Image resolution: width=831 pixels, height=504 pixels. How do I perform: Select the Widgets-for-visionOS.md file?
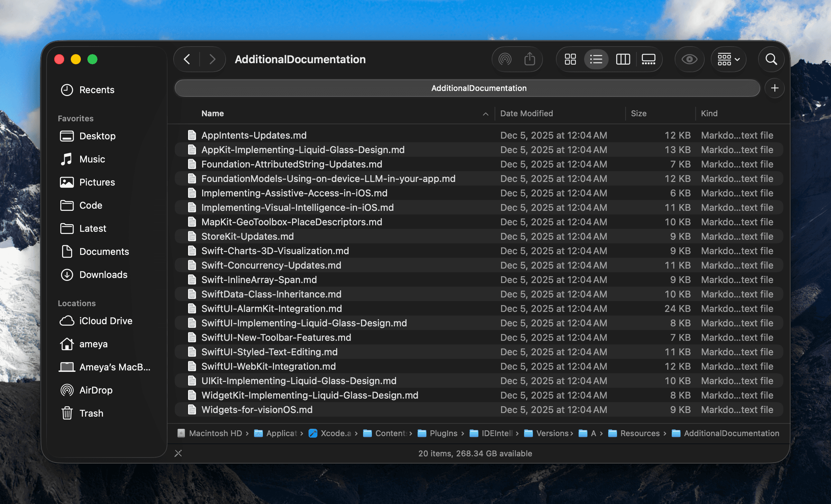[257, 409]
